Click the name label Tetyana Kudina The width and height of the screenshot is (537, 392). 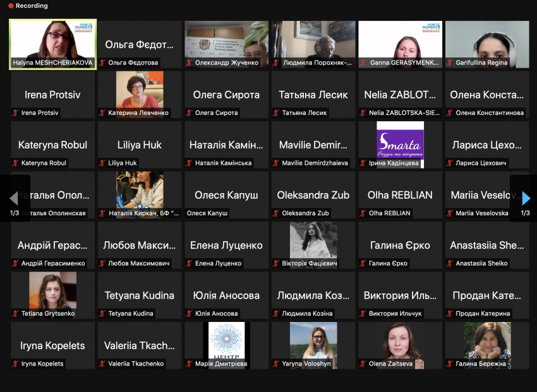point(131,314)
